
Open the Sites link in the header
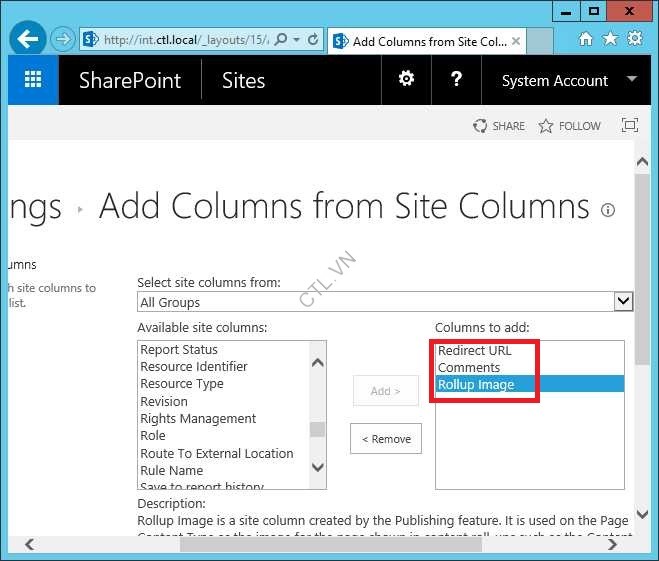click(243, 81)
